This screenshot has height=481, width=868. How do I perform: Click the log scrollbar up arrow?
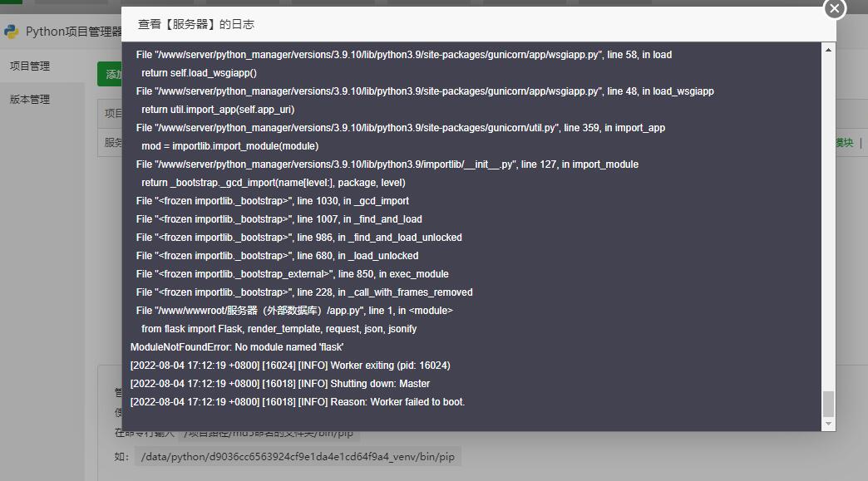(x=828, y=49)
